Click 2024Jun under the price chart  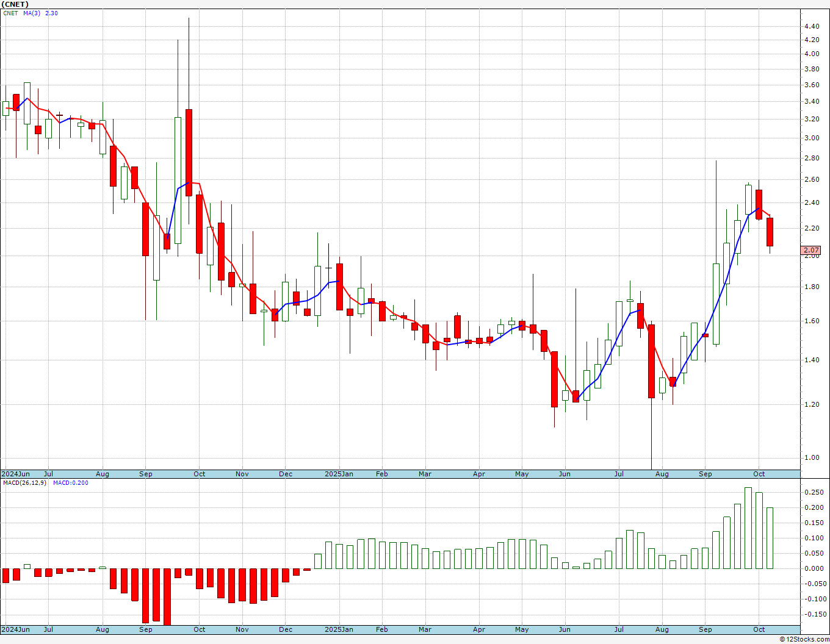click(x=15, y=474)
